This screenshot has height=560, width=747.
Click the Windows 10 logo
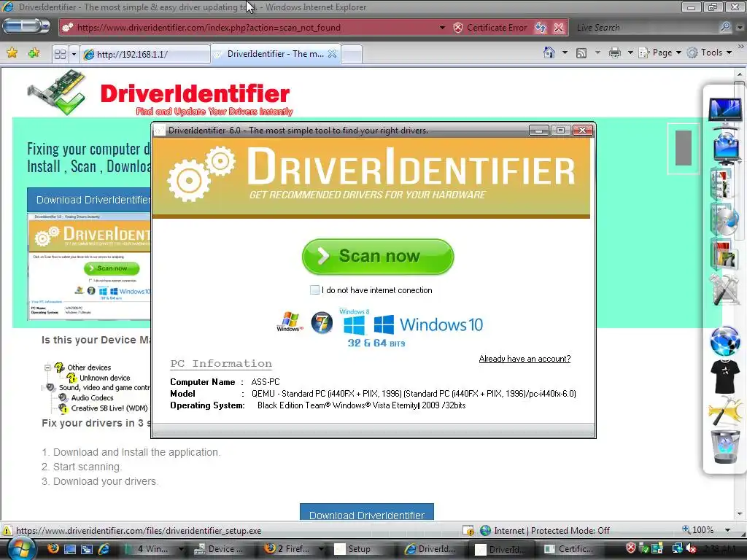[428, 324]
